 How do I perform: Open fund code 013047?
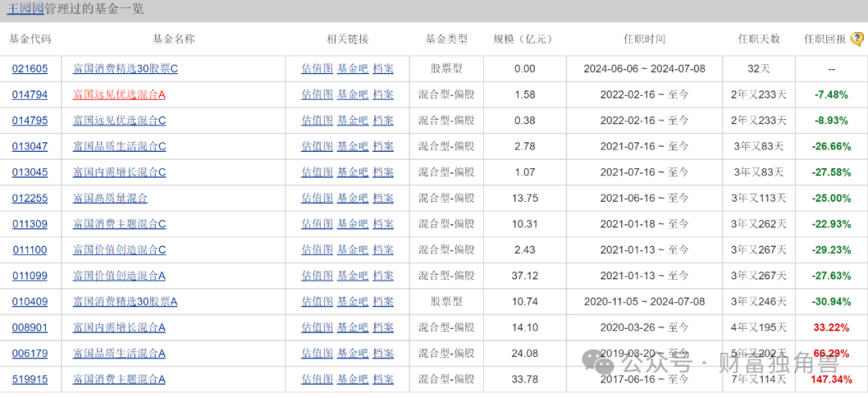[30, 146]
